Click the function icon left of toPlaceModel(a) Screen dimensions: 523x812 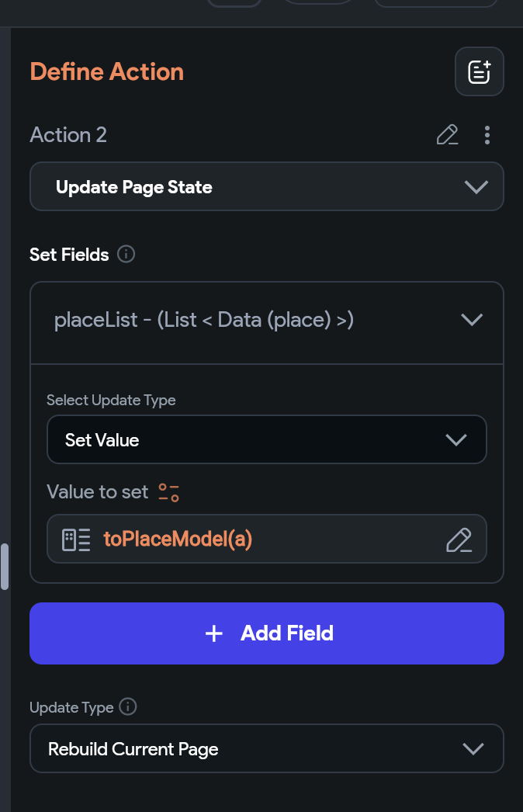[x=76, y=540]
